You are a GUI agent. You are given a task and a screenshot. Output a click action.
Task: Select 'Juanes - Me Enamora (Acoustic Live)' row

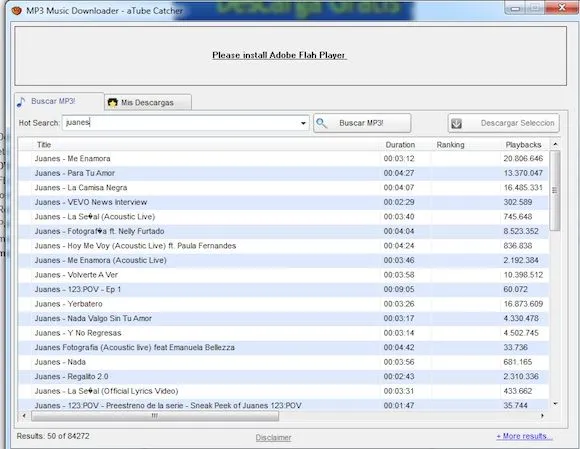(x=283, y=260)
